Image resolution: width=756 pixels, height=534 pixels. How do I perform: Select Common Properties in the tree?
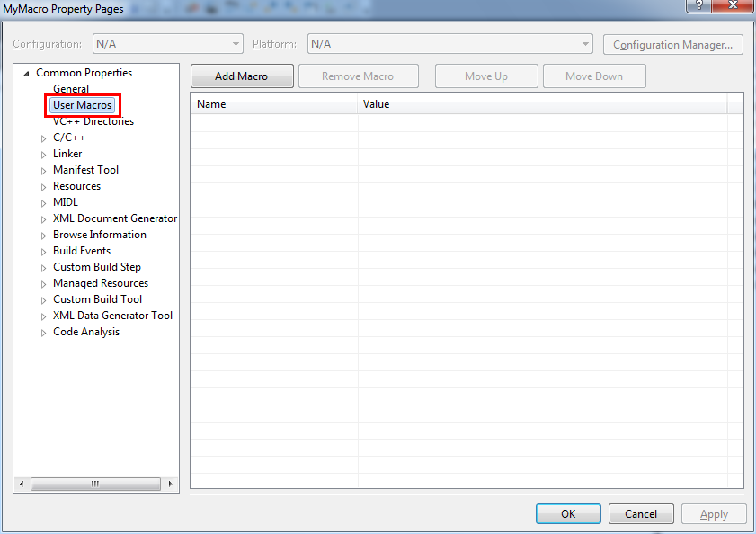84,73
